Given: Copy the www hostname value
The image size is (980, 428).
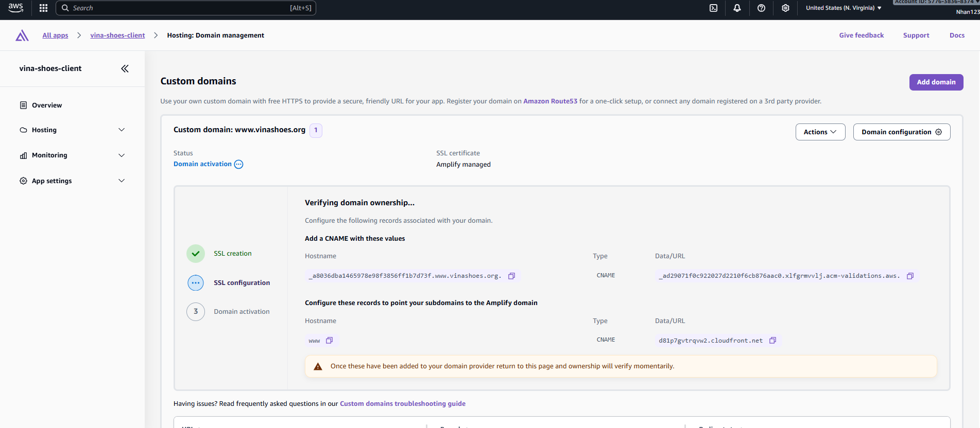Looking at the screenshot, I should pyautogui.click(x=330, y=340).
